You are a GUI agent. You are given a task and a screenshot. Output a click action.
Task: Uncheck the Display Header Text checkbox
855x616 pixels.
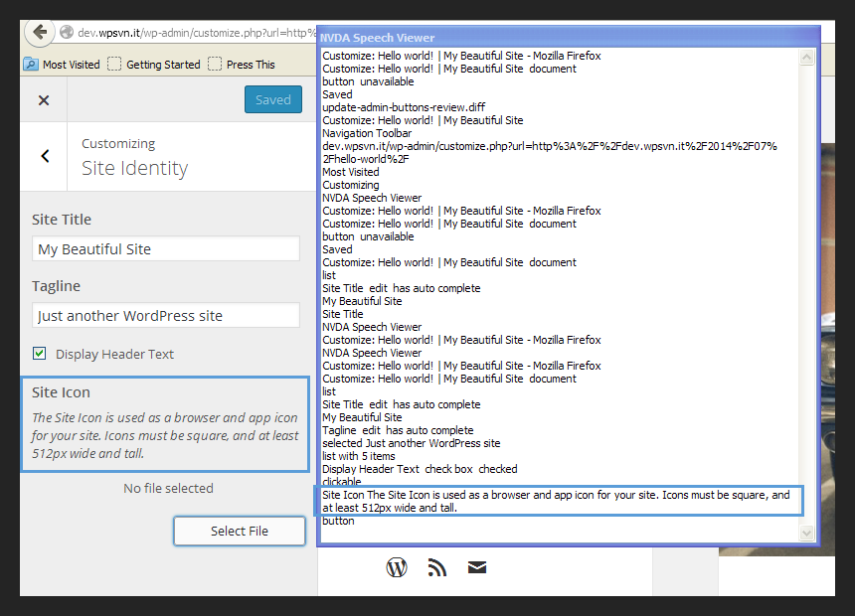coord(39,354)
